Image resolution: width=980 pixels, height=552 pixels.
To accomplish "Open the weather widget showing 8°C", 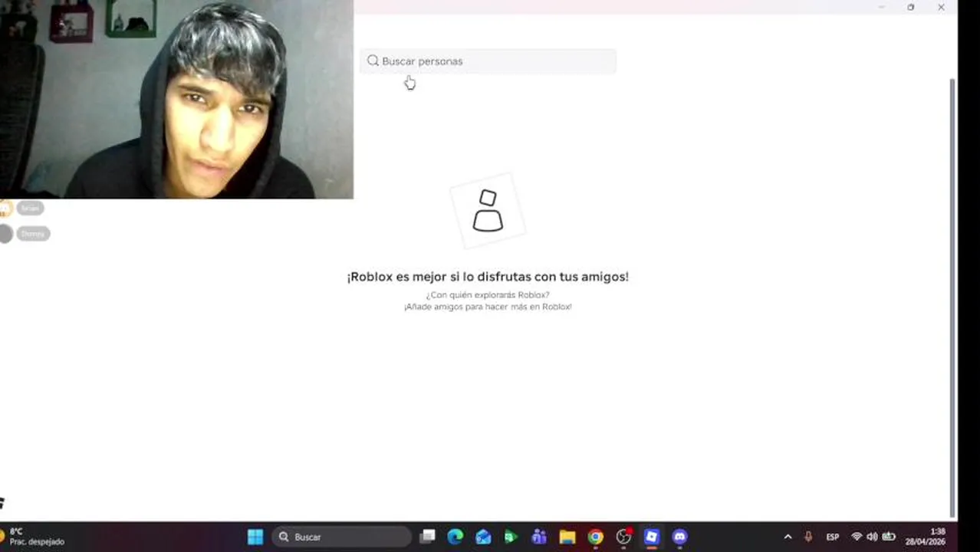I will (32, 537).
